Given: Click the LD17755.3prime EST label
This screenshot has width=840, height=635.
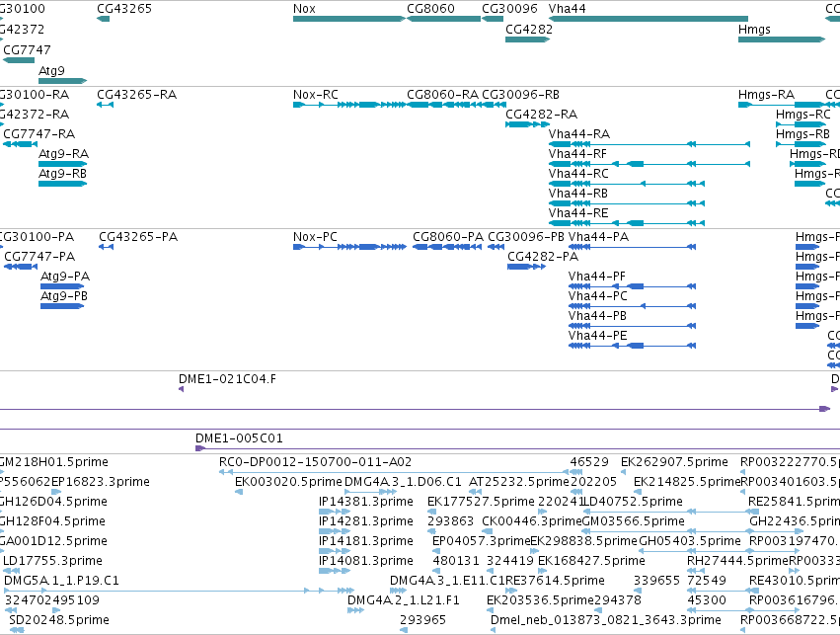Looking at the screenshot, I should click(52, 561).
